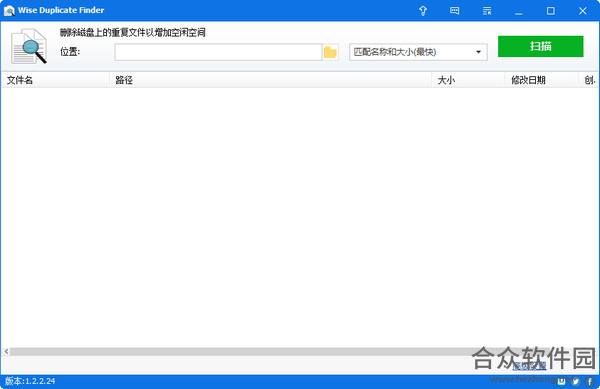Maximize the Wise Duplicate Finder window
600x389 pixels.
[x=550, y=11]
